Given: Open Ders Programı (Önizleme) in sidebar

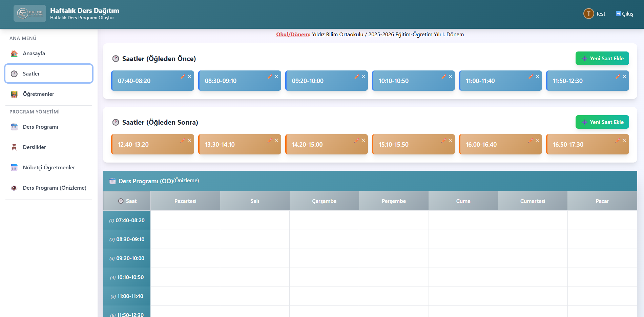Looking at the screenshot, I should tap(54, 188).
